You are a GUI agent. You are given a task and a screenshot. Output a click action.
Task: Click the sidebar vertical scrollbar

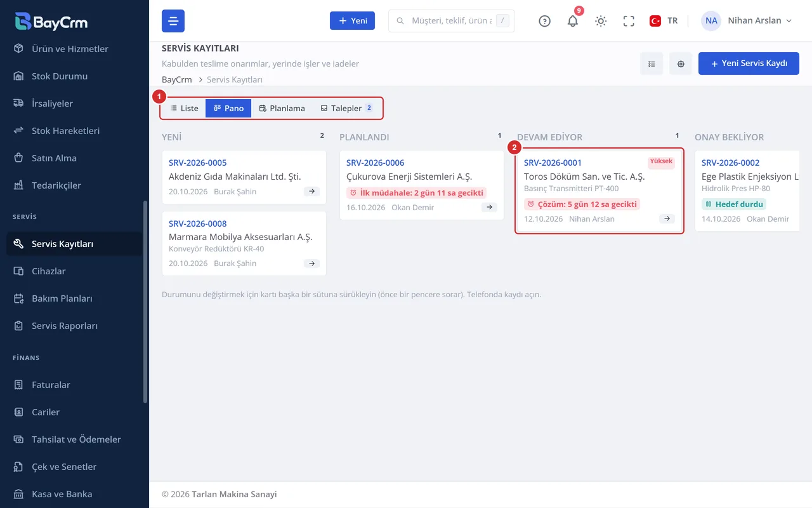coord(145,302)
